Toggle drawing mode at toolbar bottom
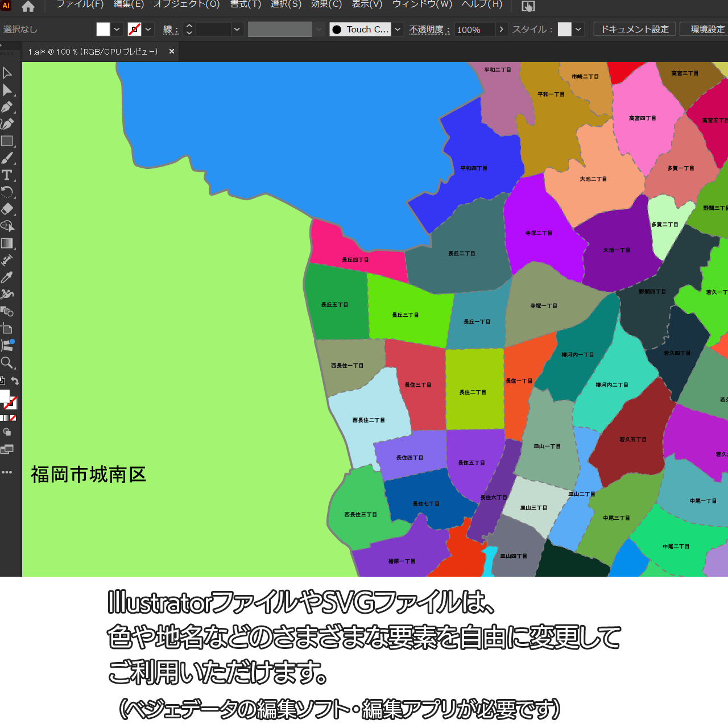The image size is (728, 728). pos(7,432)
